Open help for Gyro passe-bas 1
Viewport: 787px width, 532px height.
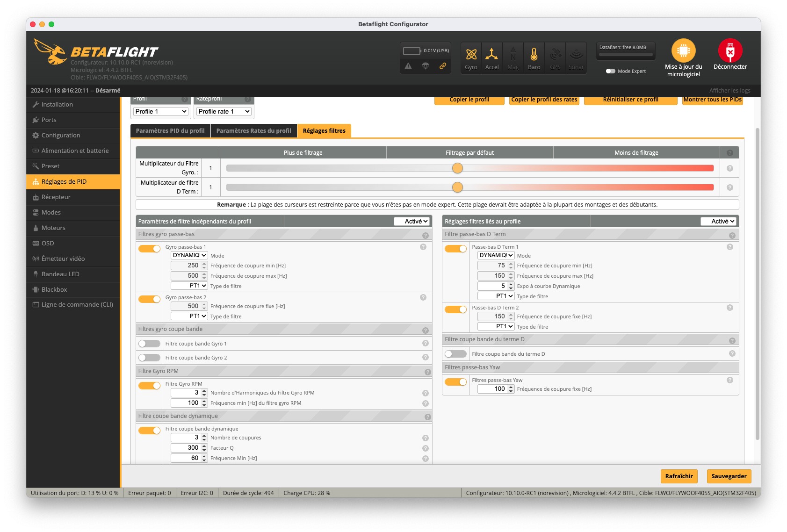(x=423, y=247)
